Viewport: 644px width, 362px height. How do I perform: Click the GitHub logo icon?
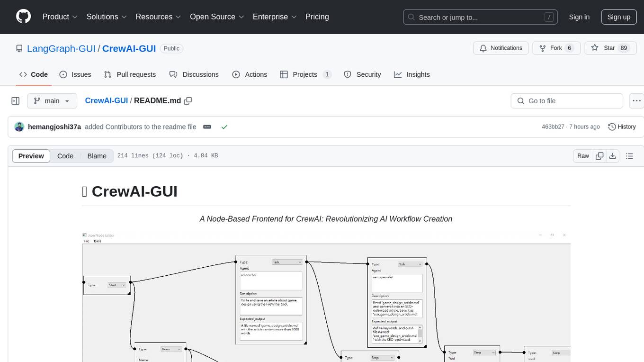[23, 17]
